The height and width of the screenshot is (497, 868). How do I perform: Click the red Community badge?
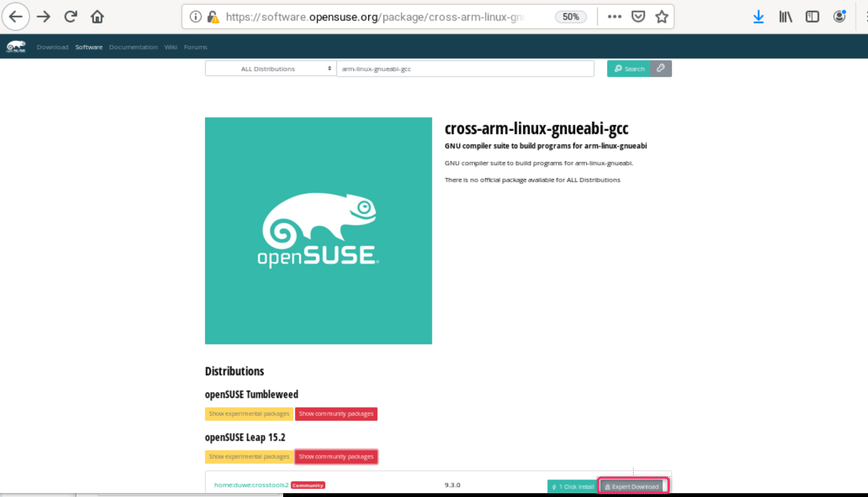pyautogui.click(x=308, y=485)
